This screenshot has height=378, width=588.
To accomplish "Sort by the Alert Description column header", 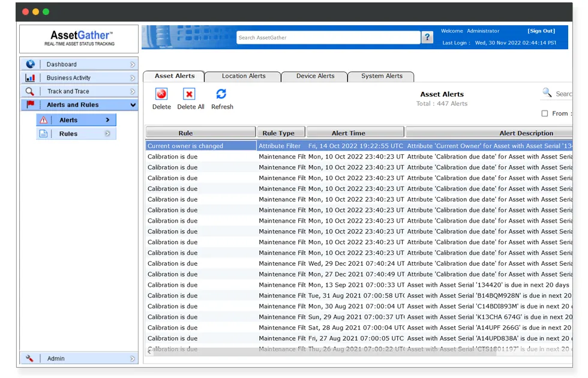I will 489,133.
